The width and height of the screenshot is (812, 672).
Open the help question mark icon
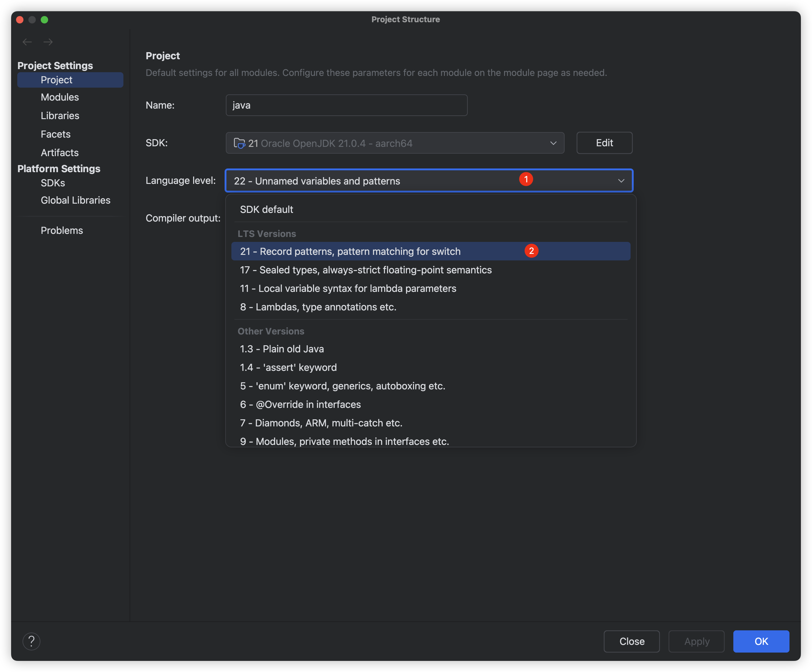pyautogui.click(x=31, y=641)
